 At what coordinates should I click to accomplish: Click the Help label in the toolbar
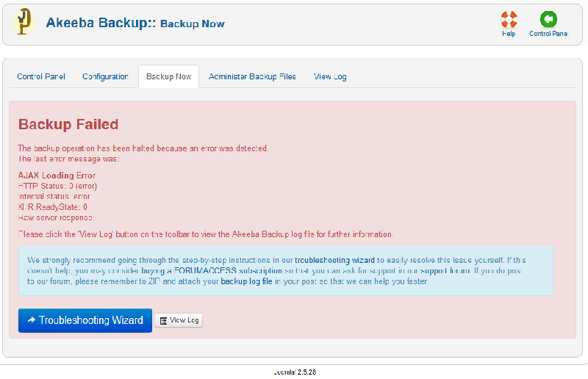point(509,34)
